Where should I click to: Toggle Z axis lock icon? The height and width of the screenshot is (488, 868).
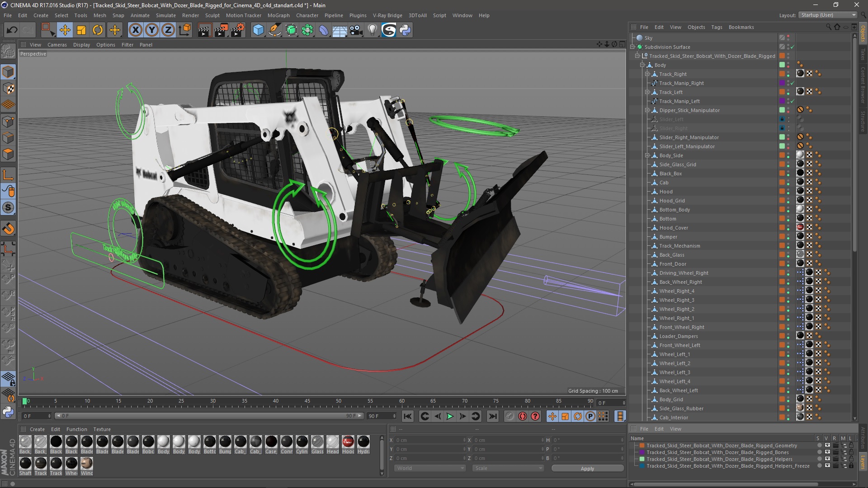coord(168,30)
